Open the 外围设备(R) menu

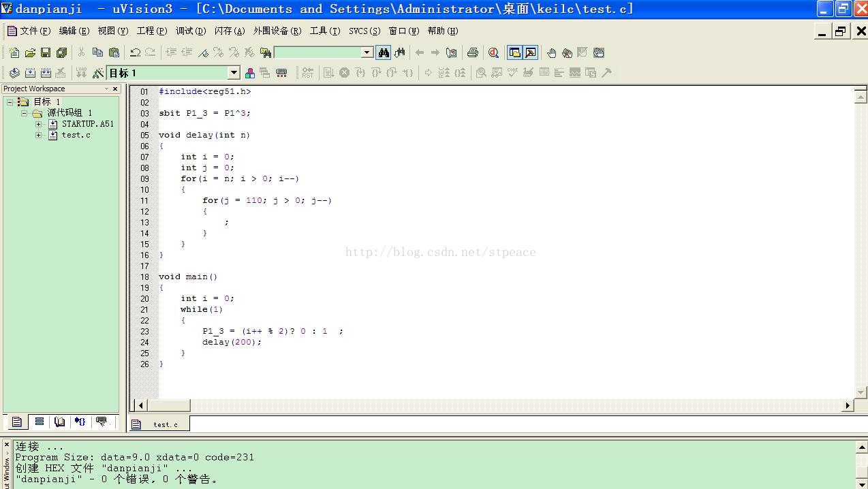point(277,31)
